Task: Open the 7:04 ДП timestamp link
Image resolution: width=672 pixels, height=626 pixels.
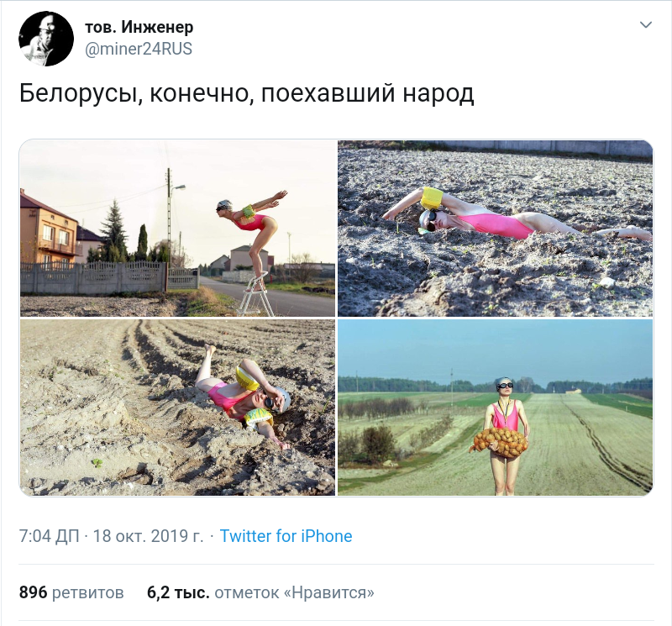Action: point(50,536)
